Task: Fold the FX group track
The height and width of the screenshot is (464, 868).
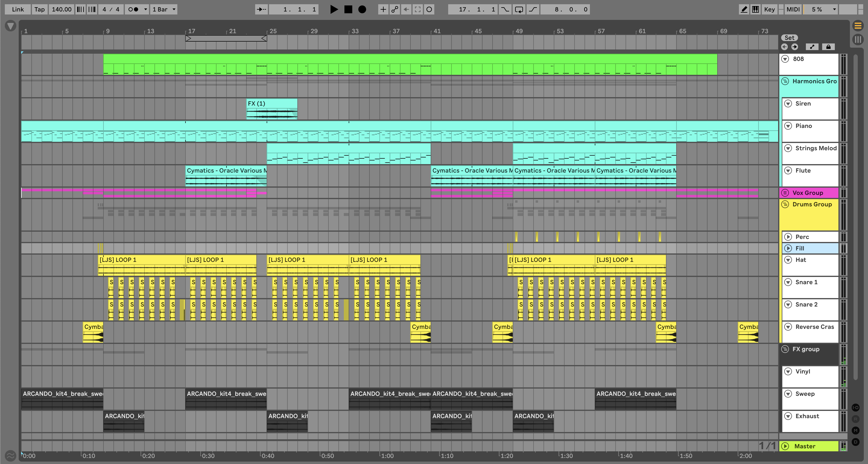Action: tap(785, 349)
